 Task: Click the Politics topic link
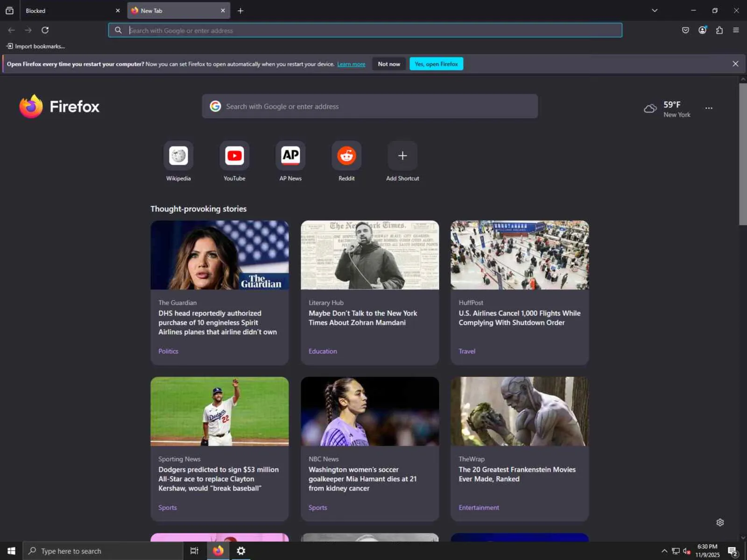(168, 351)
